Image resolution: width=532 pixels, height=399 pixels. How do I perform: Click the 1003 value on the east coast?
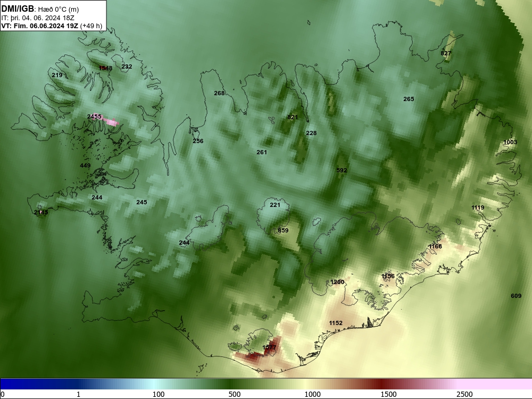pos(510,142)
